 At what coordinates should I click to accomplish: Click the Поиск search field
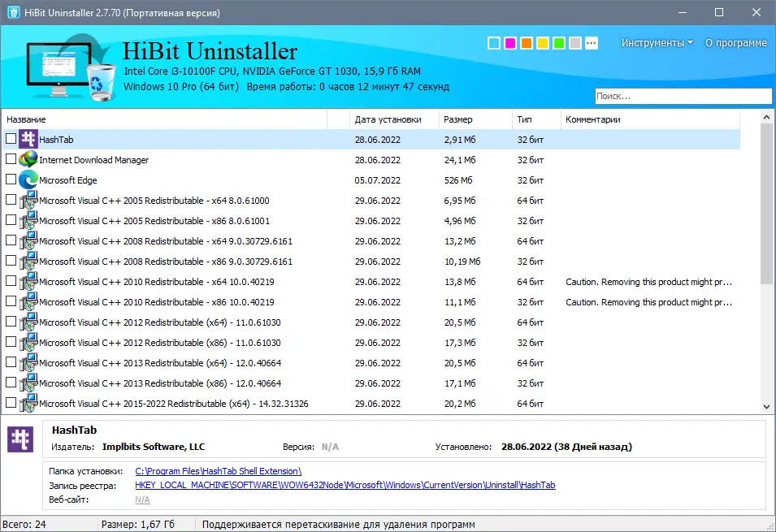[683, 96]
